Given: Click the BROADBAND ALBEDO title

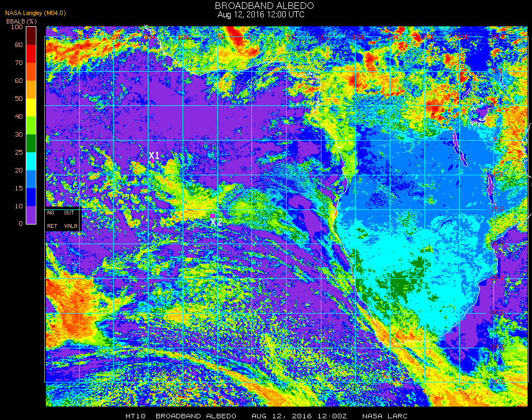Looking at the screenshot, I should (264, 6).
